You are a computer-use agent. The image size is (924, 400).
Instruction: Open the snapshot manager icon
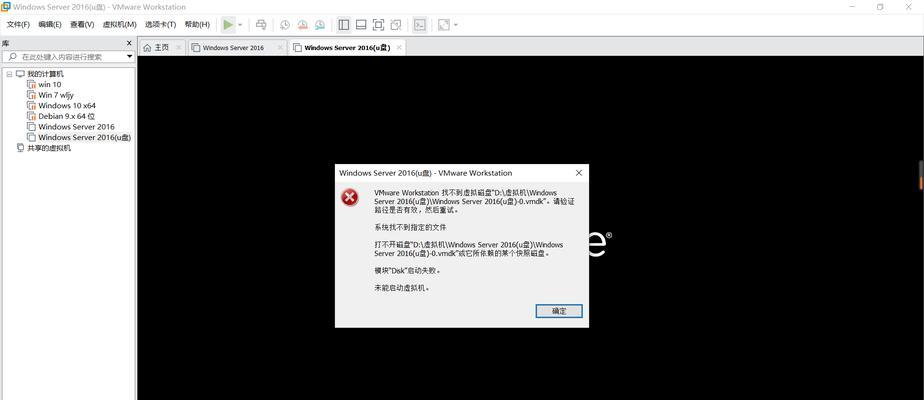pyautogui.click(x=320, y=25)
